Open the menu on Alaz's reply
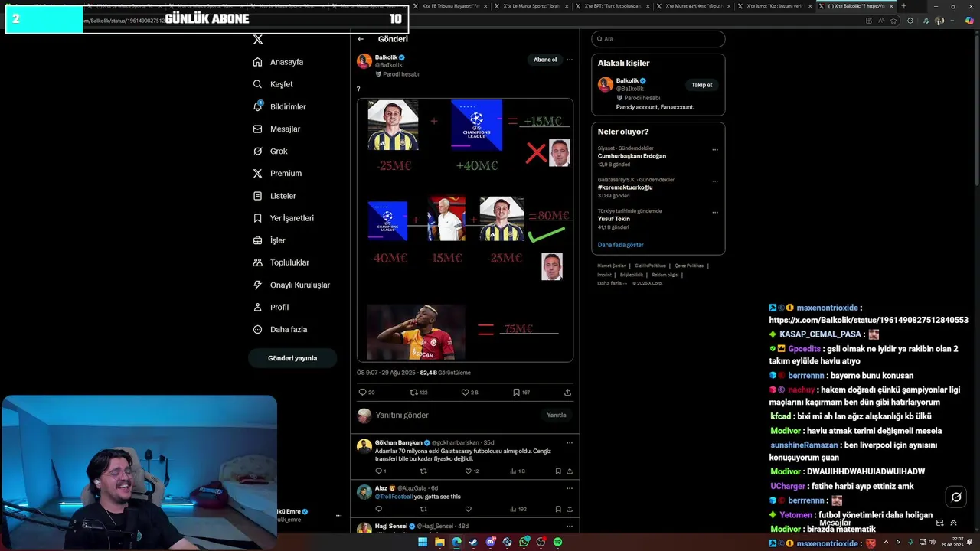Image resolution: width=980 pixels, height=551 pixels. [x=569, y=487]
